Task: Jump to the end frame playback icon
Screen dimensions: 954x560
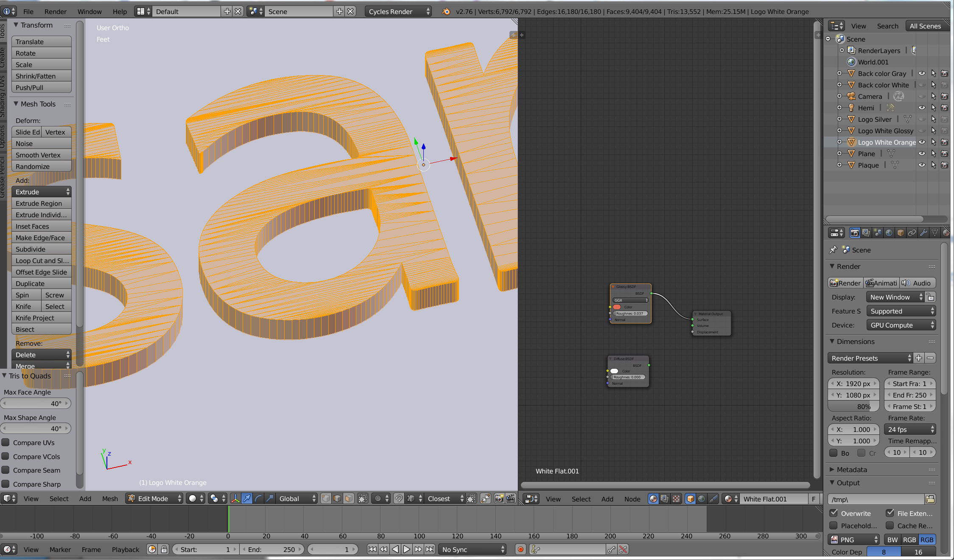Action: [x=430, y=549]
